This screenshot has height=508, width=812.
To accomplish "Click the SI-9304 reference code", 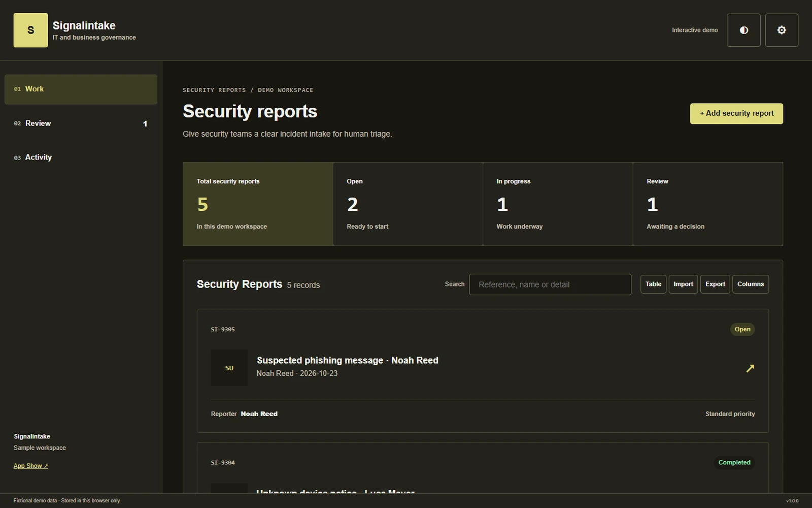I will point(223,462).
